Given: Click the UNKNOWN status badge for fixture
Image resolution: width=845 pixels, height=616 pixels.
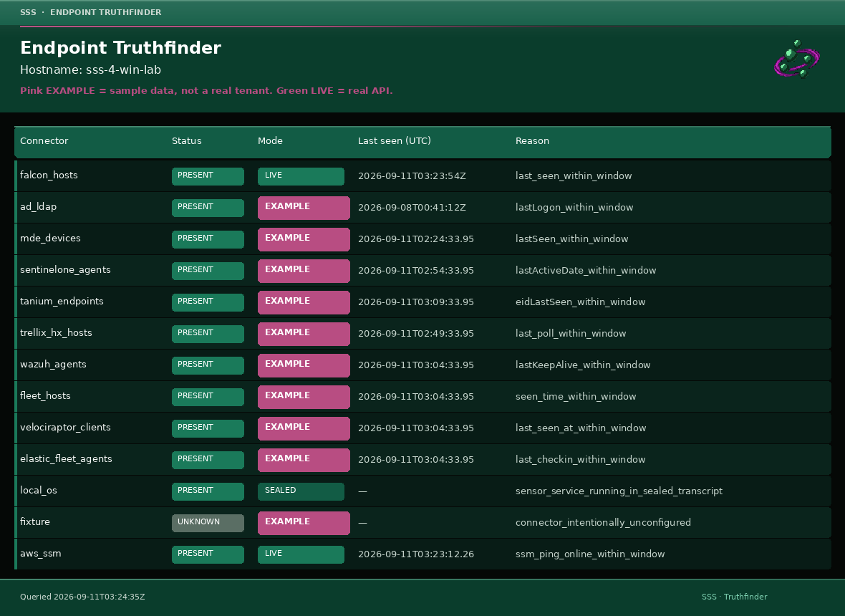Looking at the screenshot, I should tap(208, 523).
